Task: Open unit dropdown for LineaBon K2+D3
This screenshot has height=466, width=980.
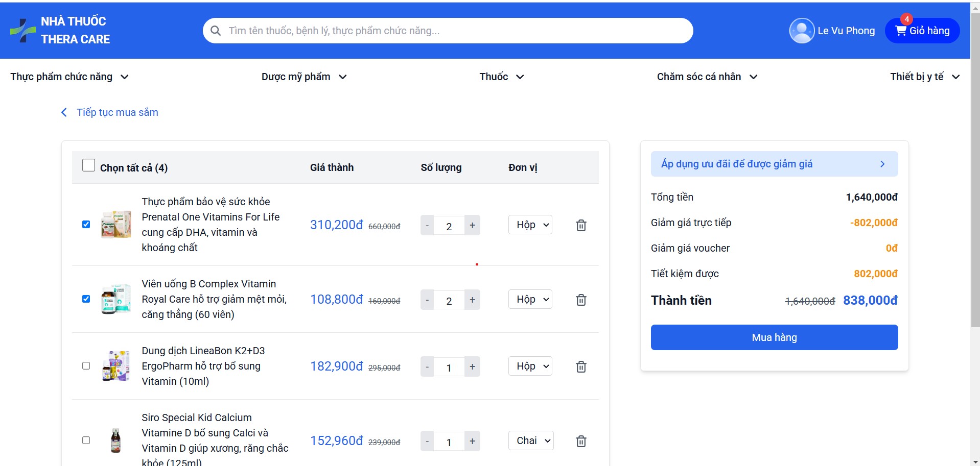Action: [530, 366]
